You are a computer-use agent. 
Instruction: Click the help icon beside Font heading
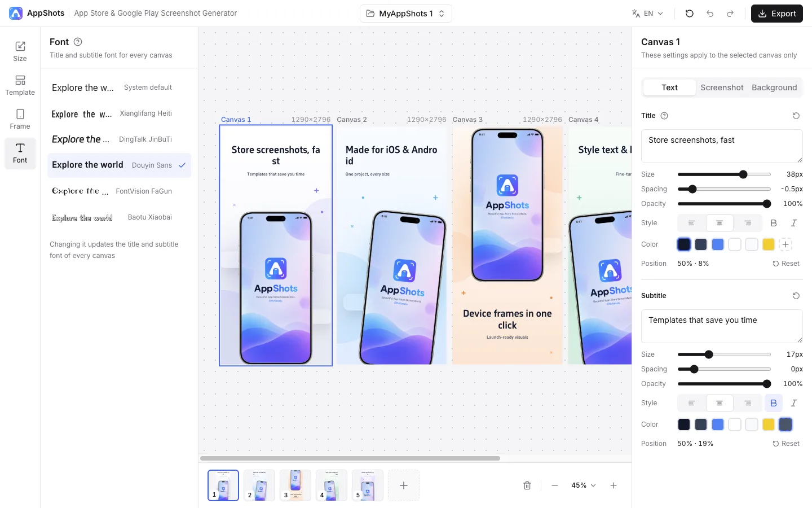pos(78,42)
